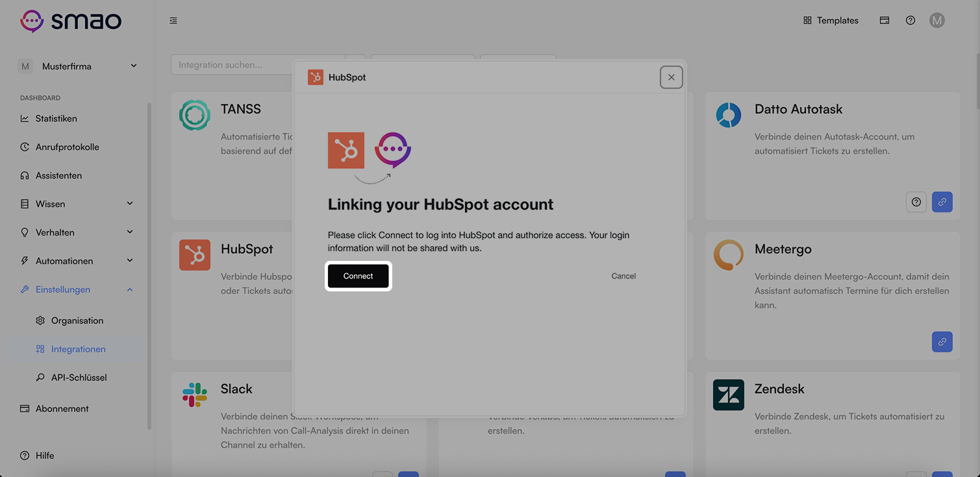Open Templates from the top bar
The height and width of the screenshot is (477, 980).
(831, 21)
